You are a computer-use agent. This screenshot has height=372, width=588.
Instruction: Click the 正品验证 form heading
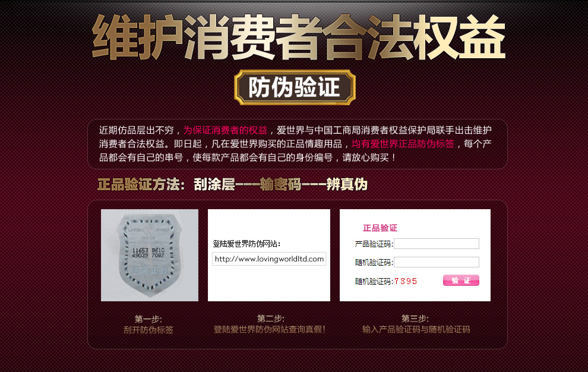tap(380, 228)
